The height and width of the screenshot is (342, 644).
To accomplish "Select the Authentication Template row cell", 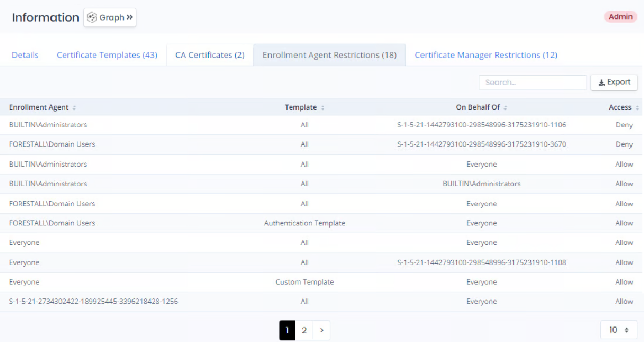I will click(x=304, y=223).
